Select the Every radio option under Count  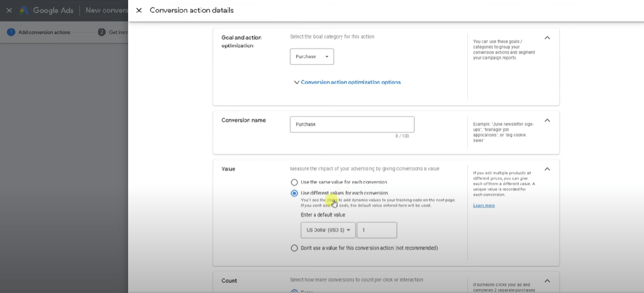(x=294, y=291)
